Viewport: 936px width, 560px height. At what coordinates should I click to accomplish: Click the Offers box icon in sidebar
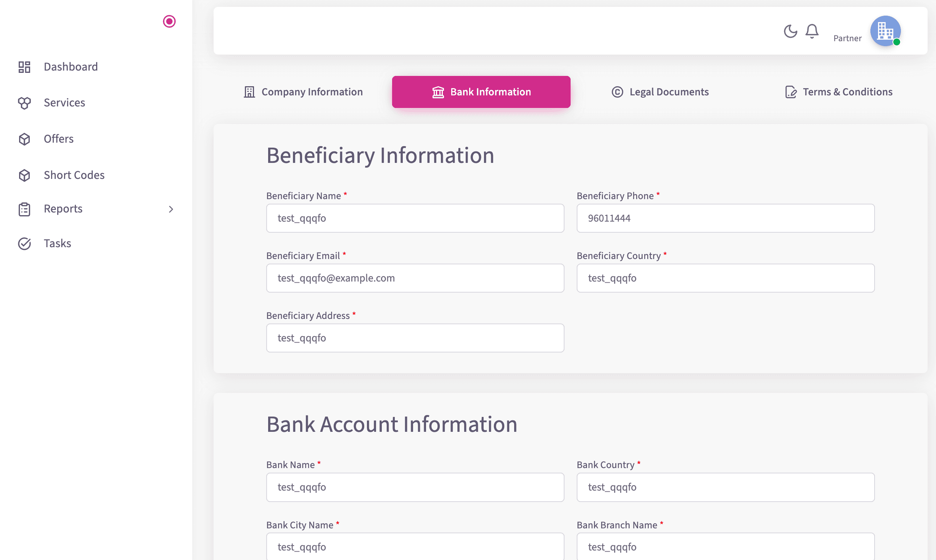click(24, 139)
